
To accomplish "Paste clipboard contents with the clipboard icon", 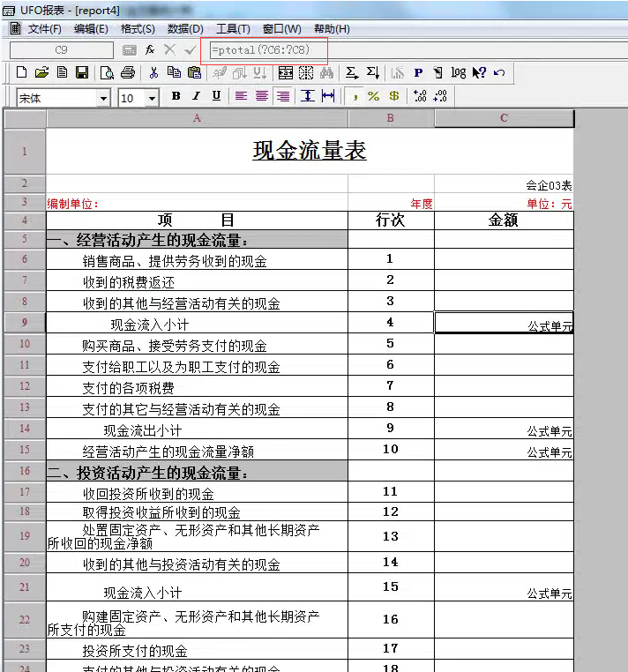I will tap(194, 72).
